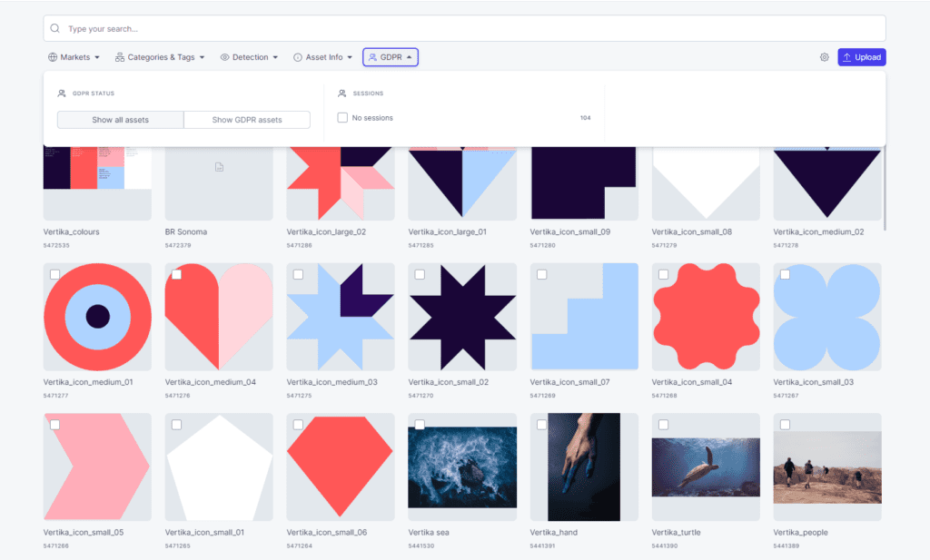Click the Vertika_icon_small_07 asset name

click(x=569, y=382)
